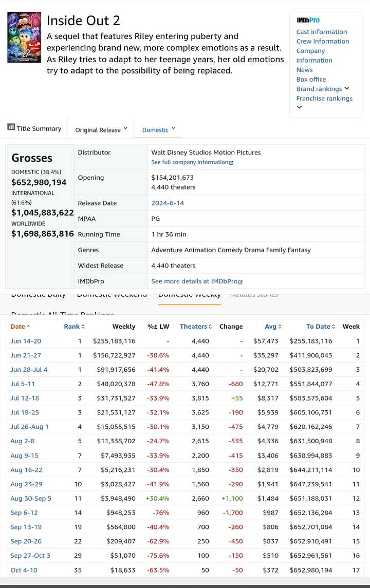Expand Franchise rankings chevron
The width and height of the screenshot is (370, 588).
pos(299,107)
